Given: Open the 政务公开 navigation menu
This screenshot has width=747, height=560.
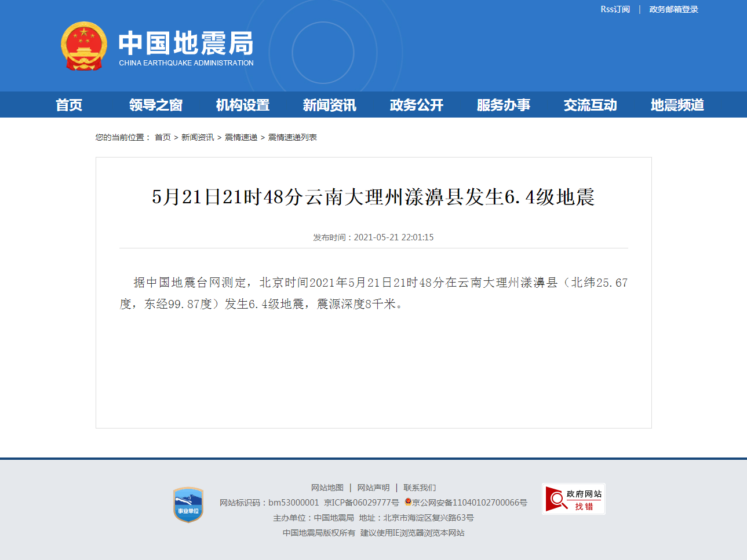Looking at the screenshot, I should click(417, 105).
